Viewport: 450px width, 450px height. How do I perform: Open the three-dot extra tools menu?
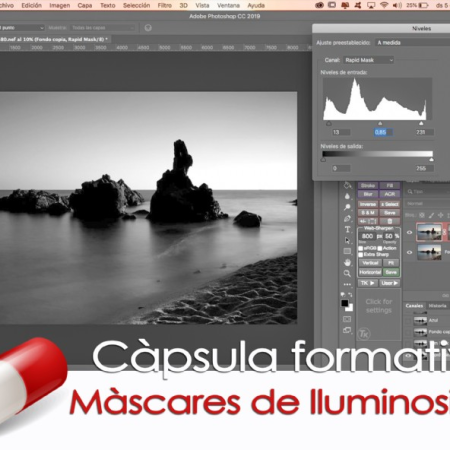coord(347,284)
